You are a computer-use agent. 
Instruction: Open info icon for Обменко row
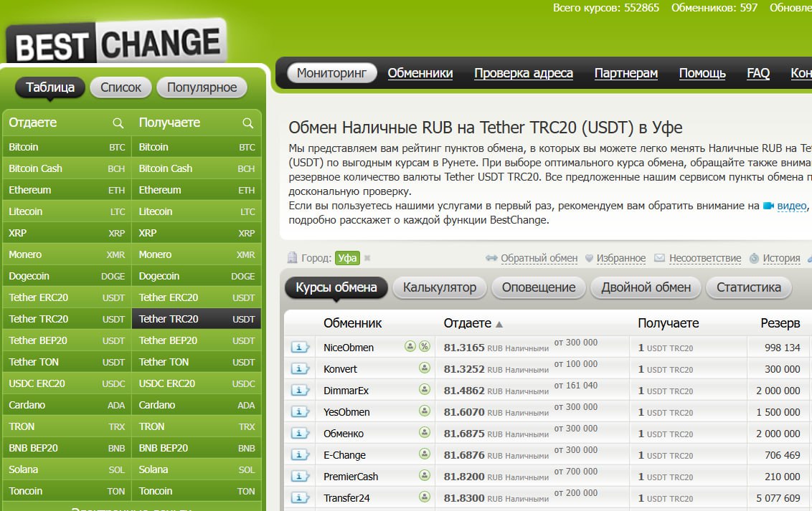click(x=299, y=434)
